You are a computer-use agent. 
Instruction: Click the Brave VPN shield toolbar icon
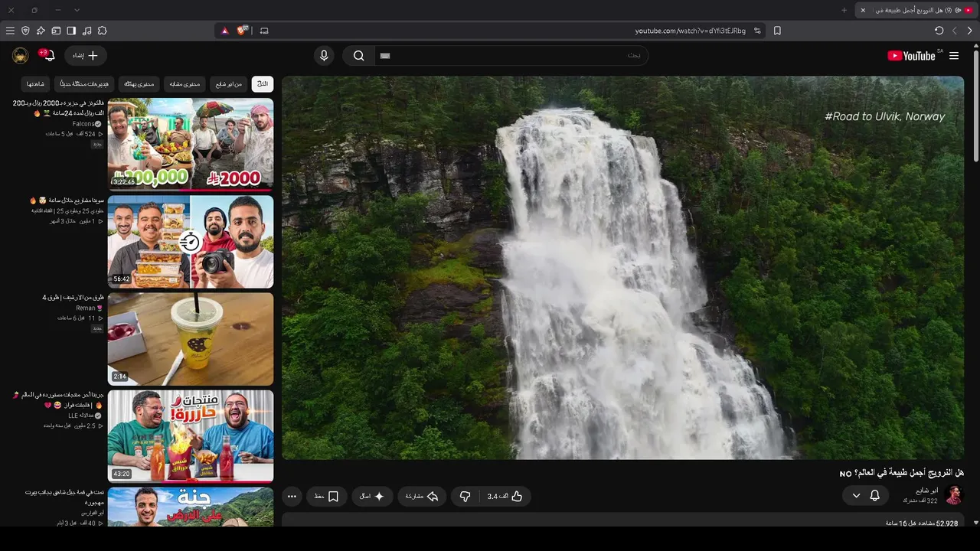pos(25,31)
